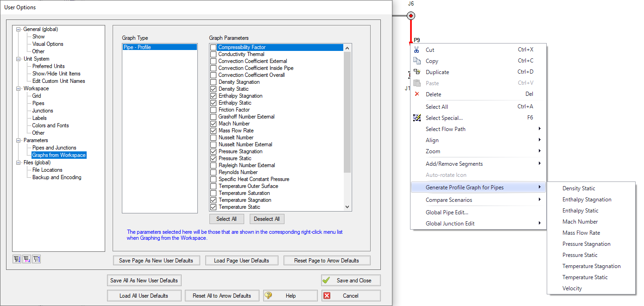The height and width of the screenshot is (306, 644).
Task: Select the Duplicate icon in the context menu
Action: (417, 72)
